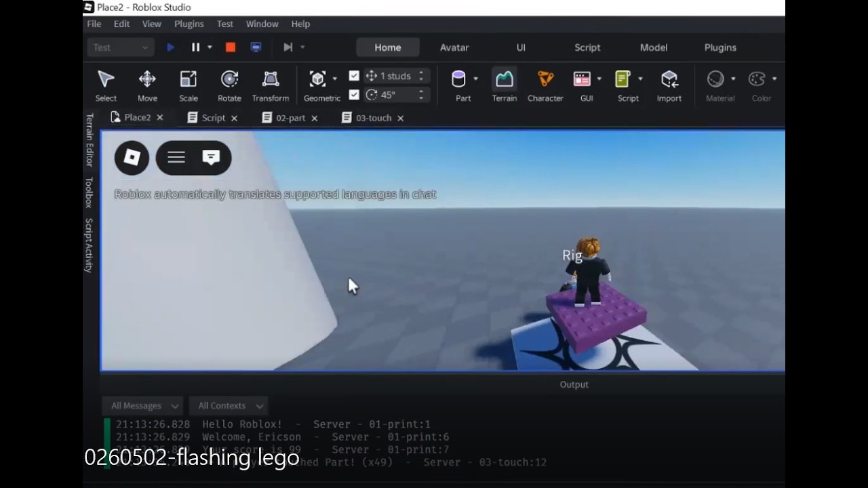Open the Terrain Editor side panel
868x488 pixels.
pyautogui.click(x=89, y=140)
